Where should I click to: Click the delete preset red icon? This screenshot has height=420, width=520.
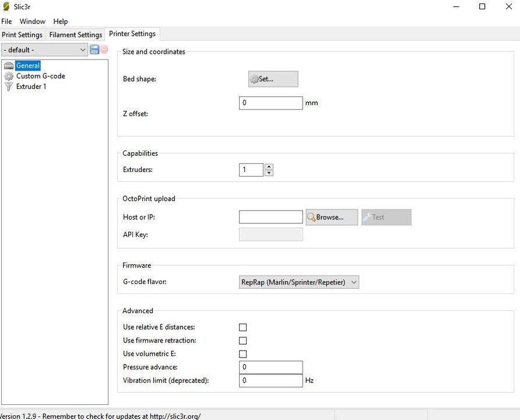pyautogui.click(x=104, y=50)
